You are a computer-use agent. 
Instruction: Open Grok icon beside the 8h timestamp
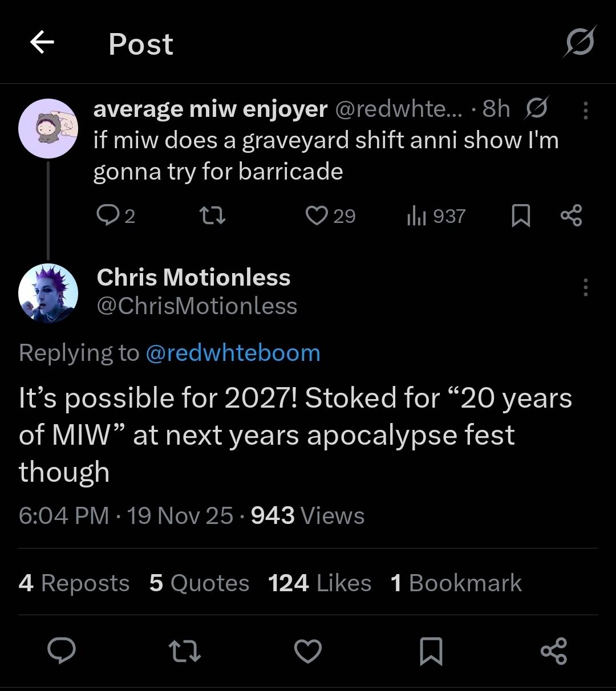point(536,108)
